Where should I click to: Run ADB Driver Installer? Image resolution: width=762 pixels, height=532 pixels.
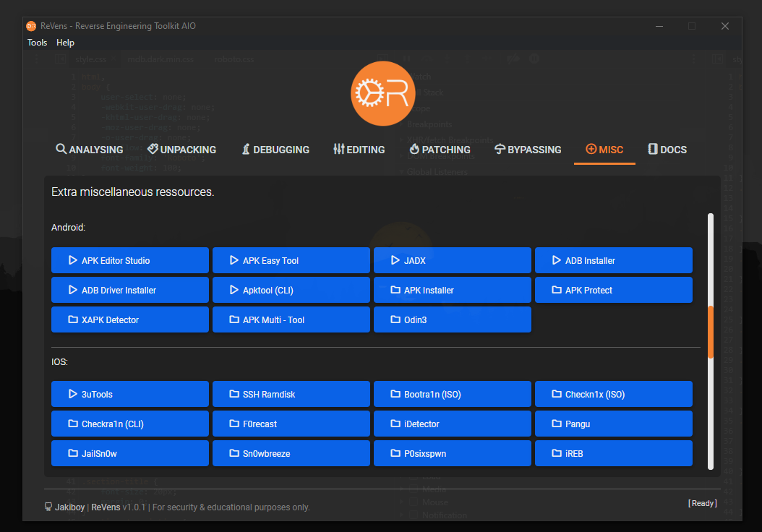129,290
